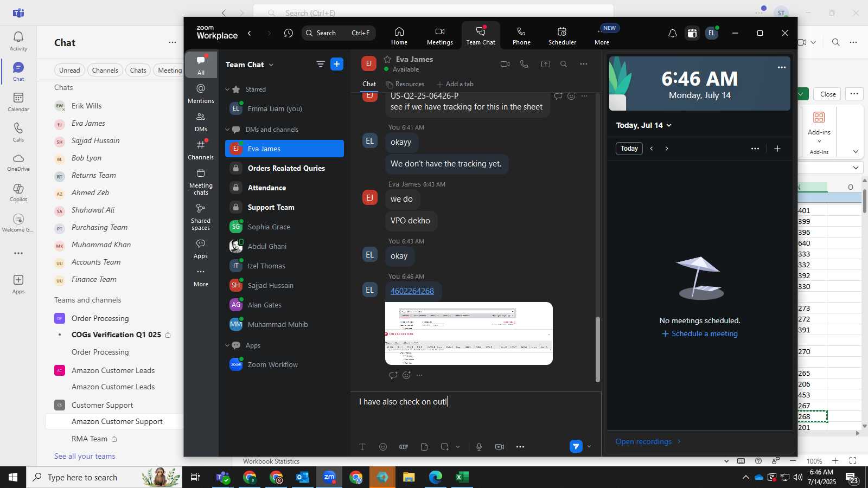Open the Zoom Home tab

[399, 36]
